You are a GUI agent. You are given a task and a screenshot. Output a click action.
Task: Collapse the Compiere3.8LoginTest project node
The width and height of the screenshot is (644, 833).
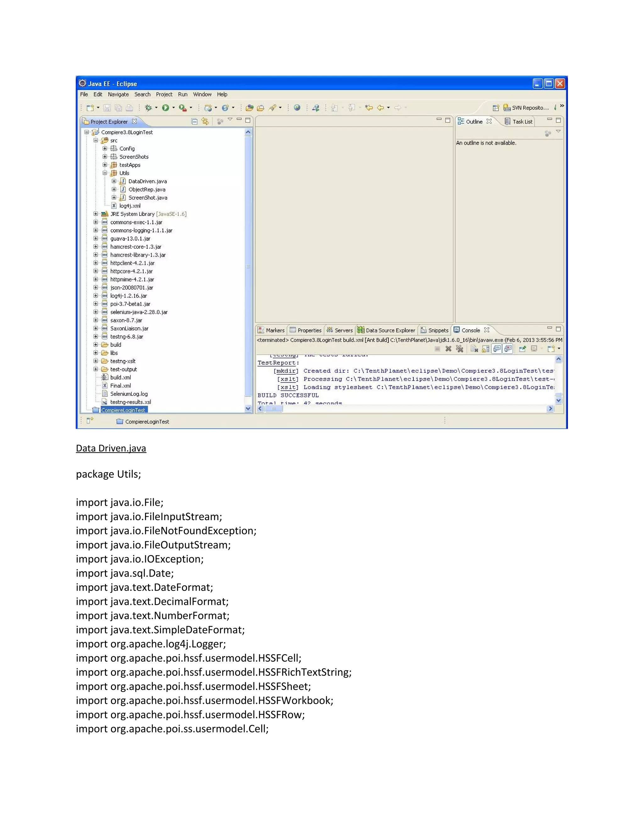coord(86,132)
